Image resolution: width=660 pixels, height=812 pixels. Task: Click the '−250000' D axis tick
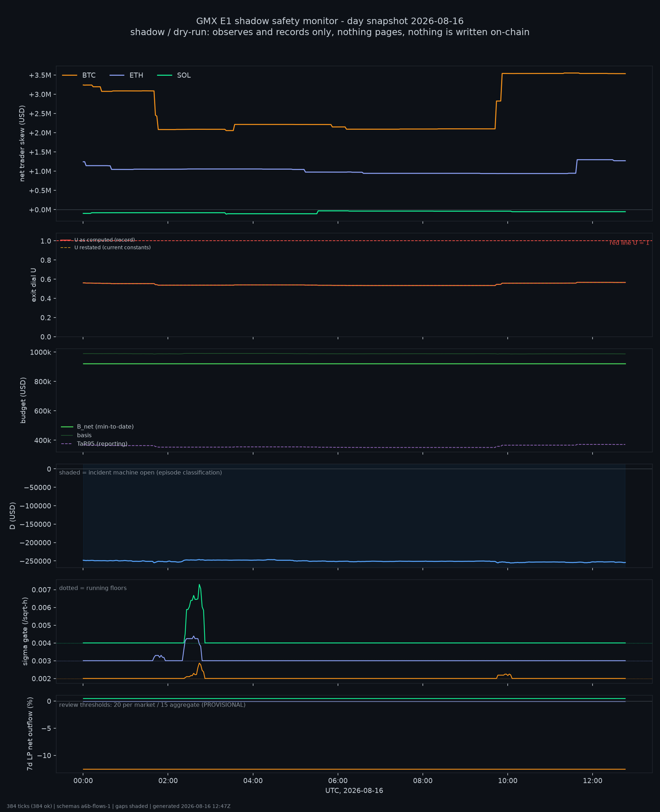36,561
